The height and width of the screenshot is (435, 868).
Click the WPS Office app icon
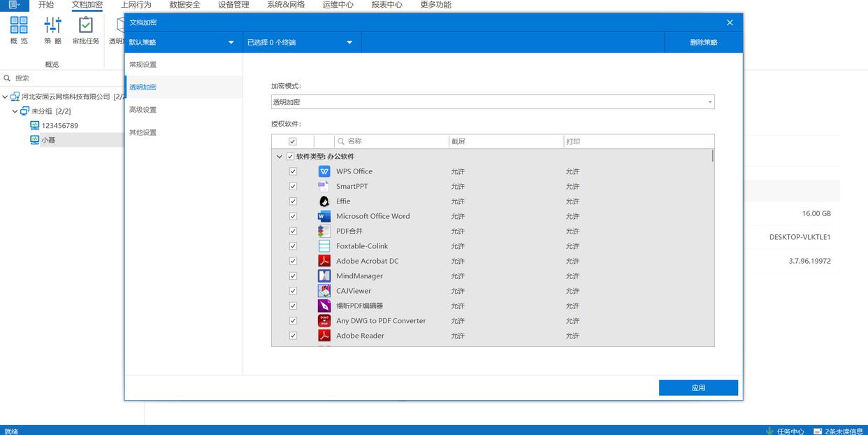324,171
